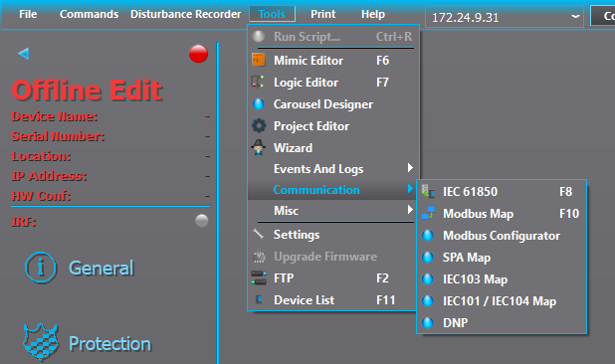Open the File menu
This screenshot has height=364, width=615.
[x=28, y=14]
